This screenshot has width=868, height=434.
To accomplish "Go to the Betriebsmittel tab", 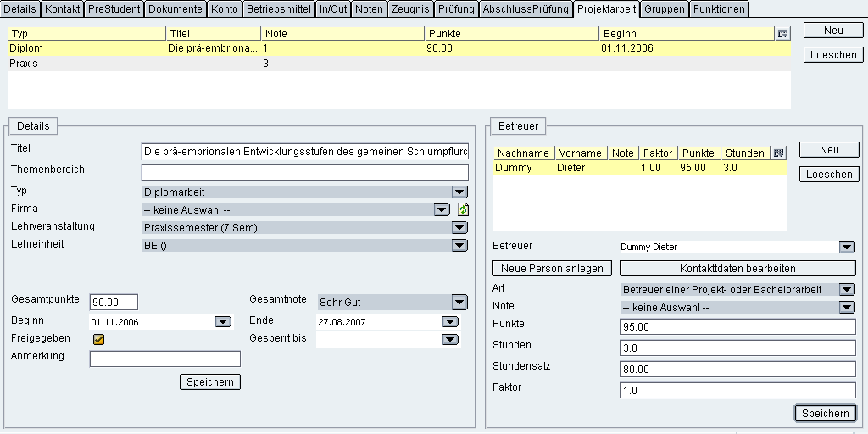I will pos(278,9).
